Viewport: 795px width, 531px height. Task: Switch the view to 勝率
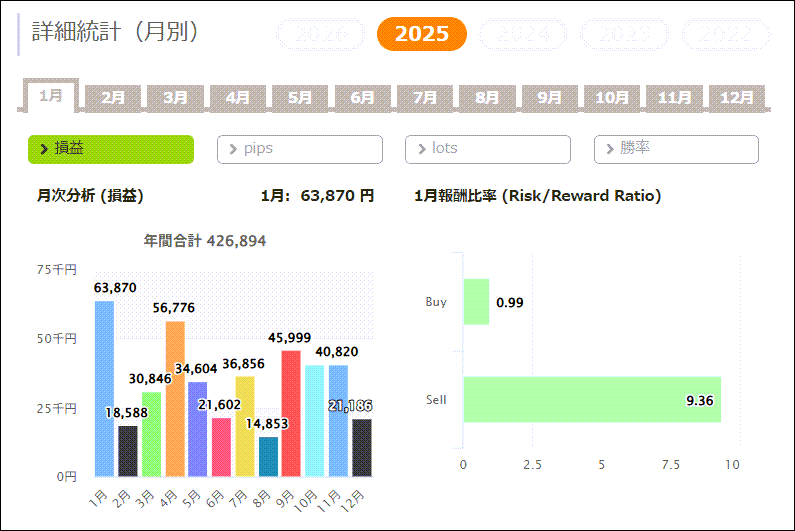(676, 149)
